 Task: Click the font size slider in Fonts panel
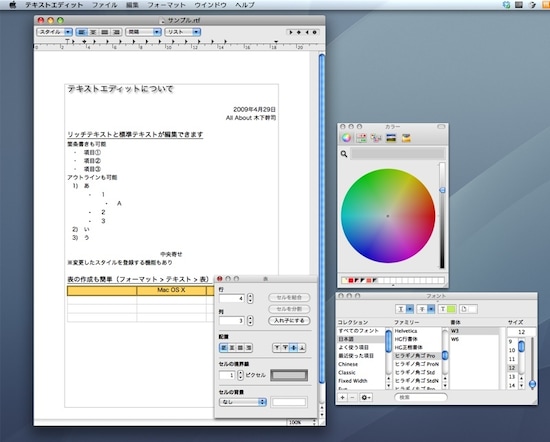532,363
